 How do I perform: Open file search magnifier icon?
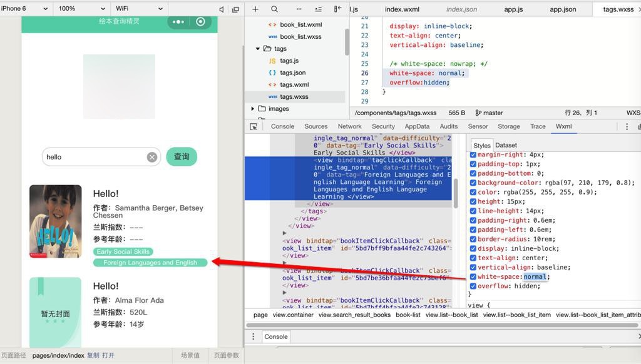coord(274,9)
